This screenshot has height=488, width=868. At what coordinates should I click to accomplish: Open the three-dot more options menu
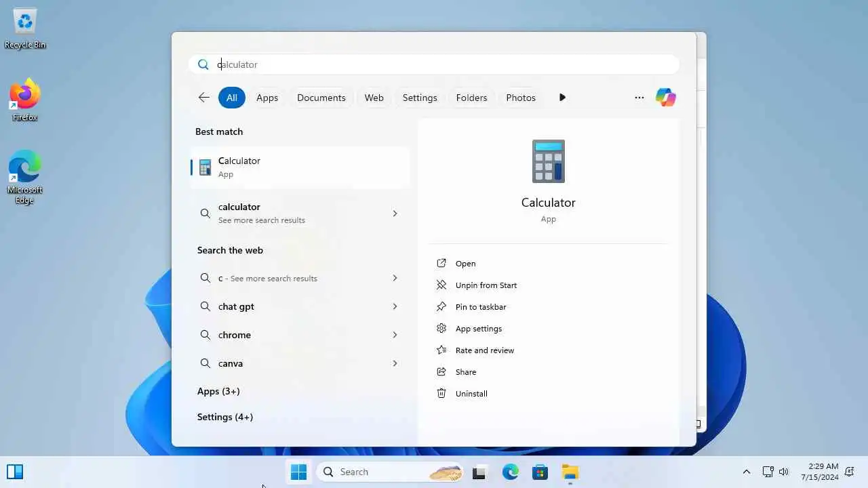[639, 98]
